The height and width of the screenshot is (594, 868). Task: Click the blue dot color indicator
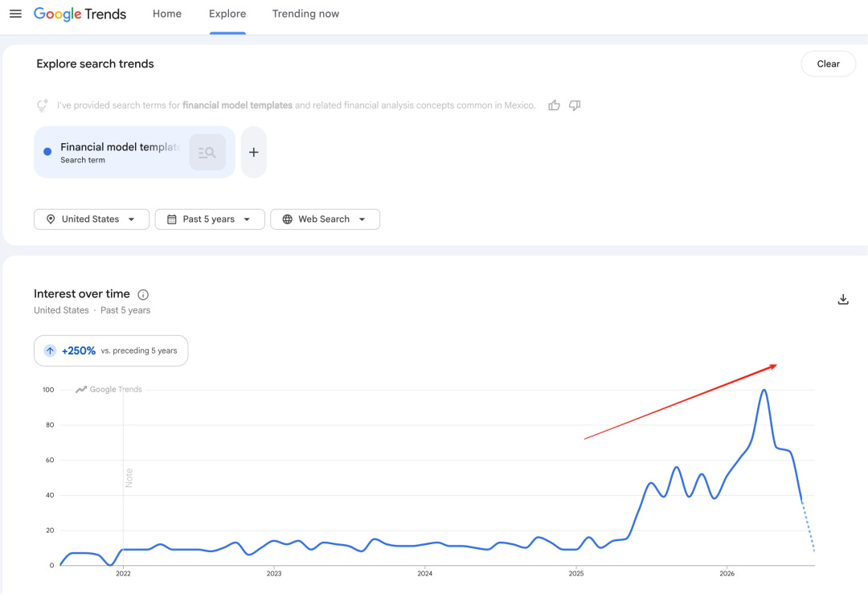(47, 152)
